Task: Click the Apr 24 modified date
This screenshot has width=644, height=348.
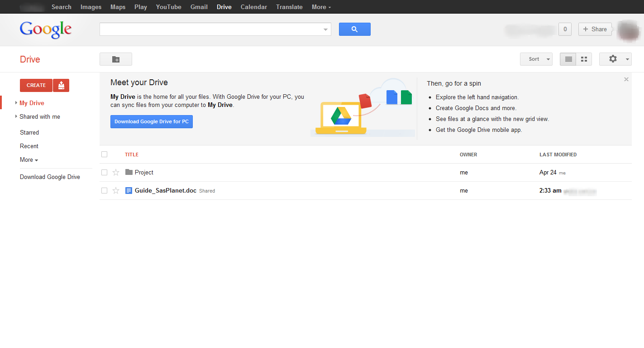Action: tap(548, 172)
